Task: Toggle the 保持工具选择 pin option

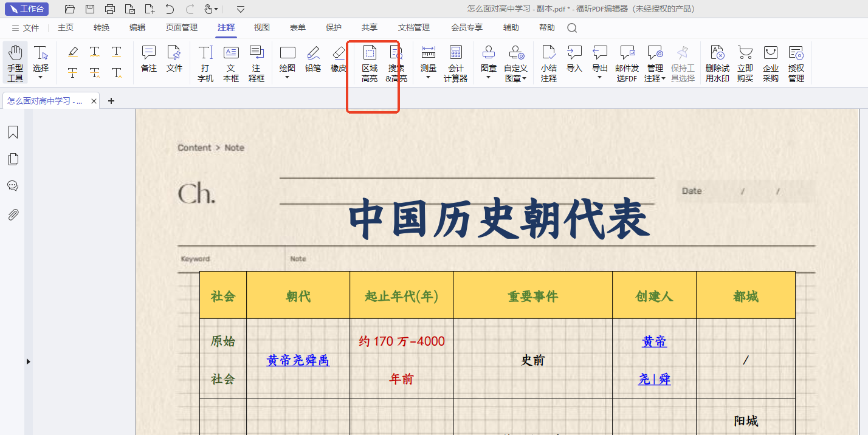Action: (683, 63)
